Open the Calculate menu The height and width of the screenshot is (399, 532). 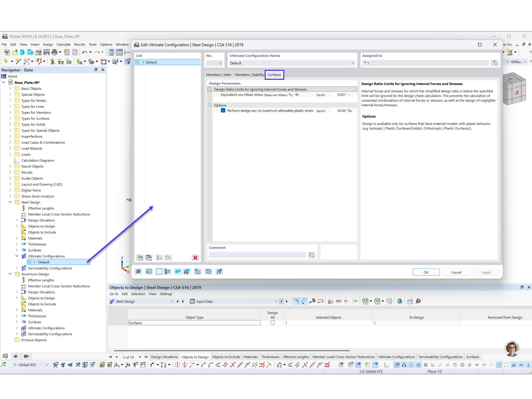click(x=64, y=45)
